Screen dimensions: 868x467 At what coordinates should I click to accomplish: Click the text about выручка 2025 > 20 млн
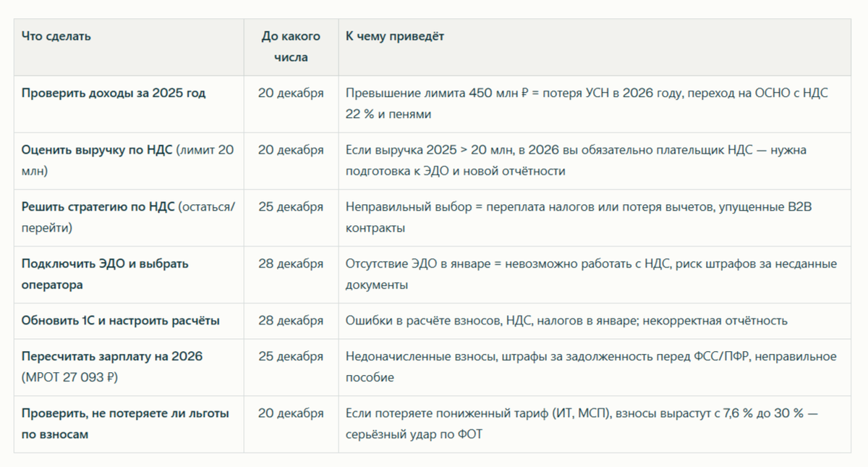(x=576, y=161)
